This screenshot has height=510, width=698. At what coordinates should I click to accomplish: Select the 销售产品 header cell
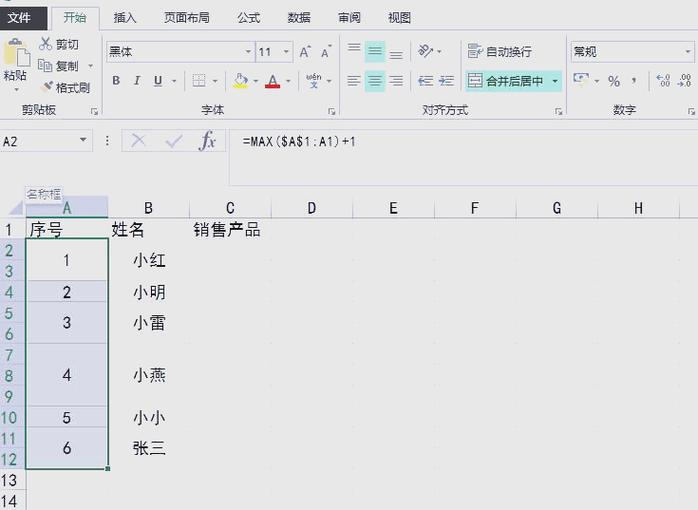[x=230, y=230]
